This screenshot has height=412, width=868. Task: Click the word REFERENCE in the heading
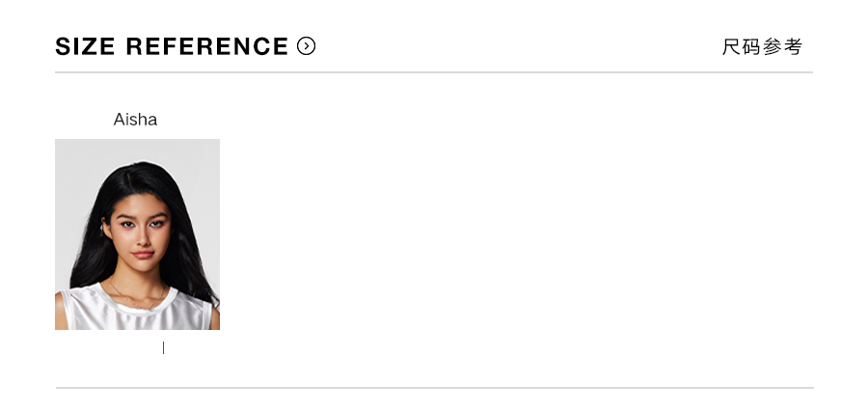pyautogui.click(x=207, y=46)
